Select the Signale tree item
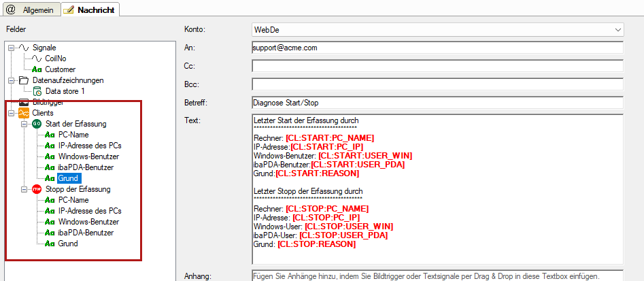The height and width of the screenshot is (281, 644). point(44,48)
